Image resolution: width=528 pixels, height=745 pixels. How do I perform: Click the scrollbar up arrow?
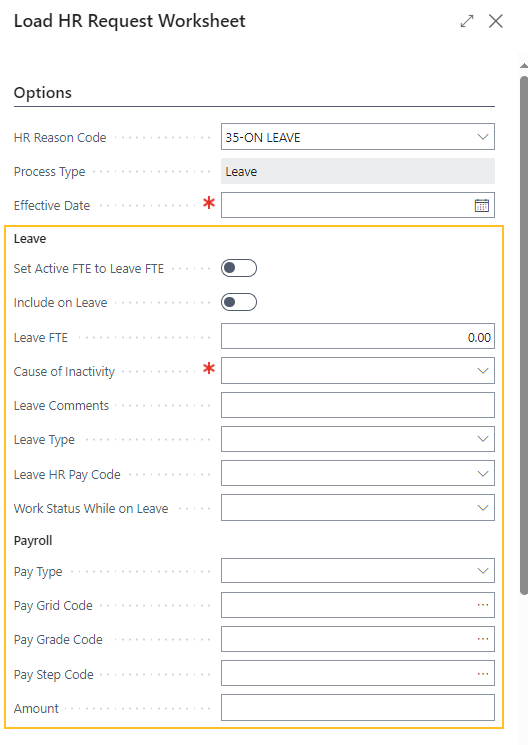pyautogui.click(x=524, y=66)
